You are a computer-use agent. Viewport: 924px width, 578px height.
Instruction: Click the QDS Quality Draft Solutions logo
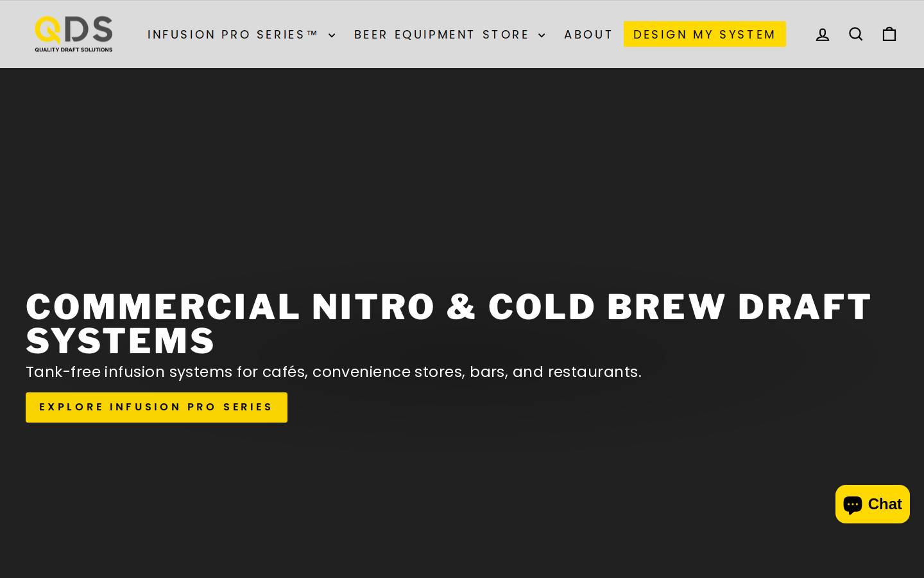tap(74, 34)
